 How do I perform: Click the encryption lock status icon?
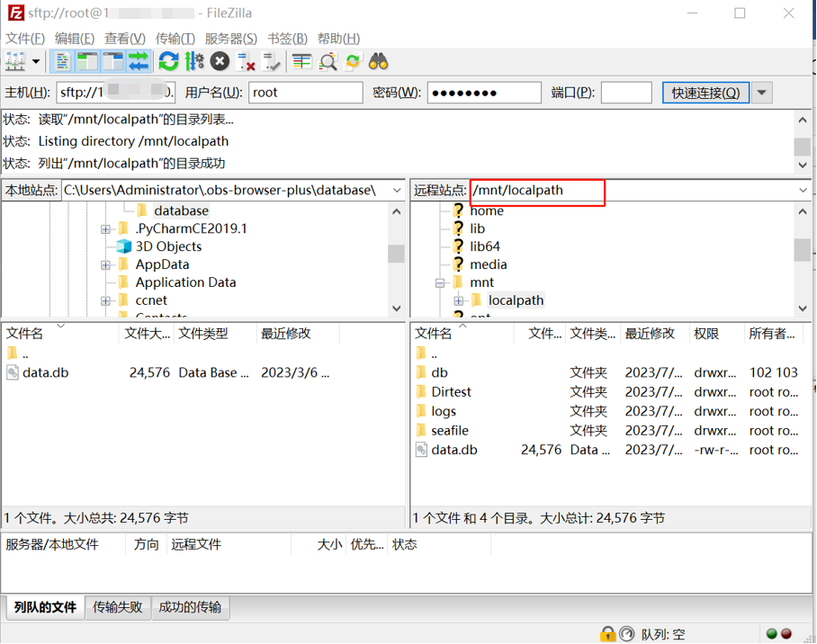607,634
